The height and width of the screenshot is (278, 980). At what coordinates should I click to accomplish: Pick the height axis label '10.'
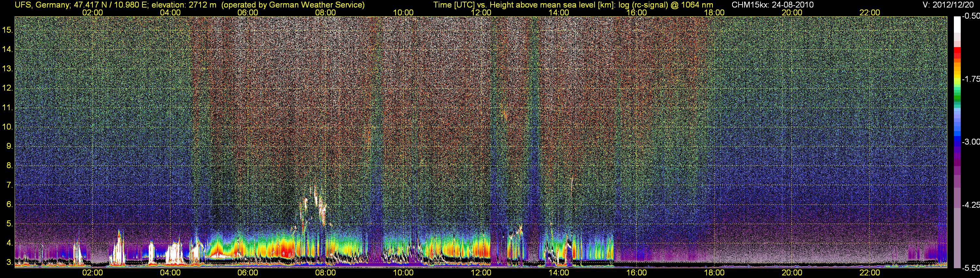click(8, 127)
